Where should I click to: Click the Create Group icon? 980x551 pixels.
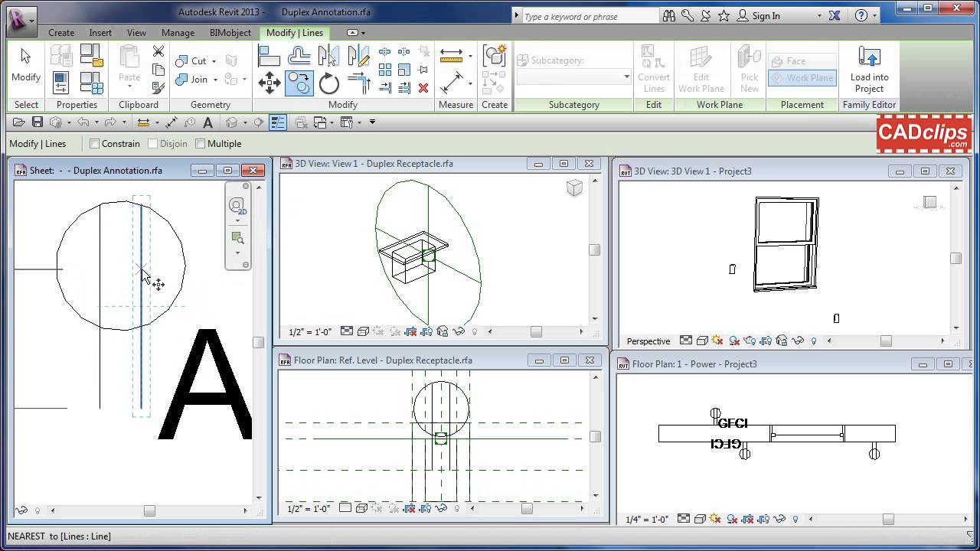pyautogui.click(x=495, y=57)
